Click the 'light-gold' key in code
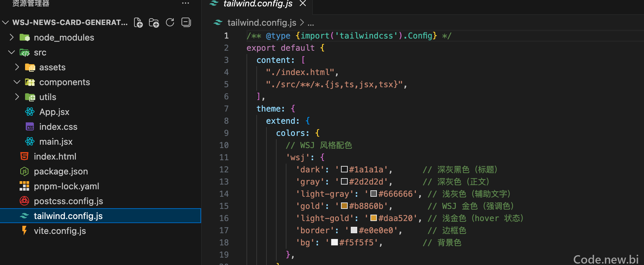Viewport: 644px width, 265px height. pyautogui.click(x=324, y=218)
